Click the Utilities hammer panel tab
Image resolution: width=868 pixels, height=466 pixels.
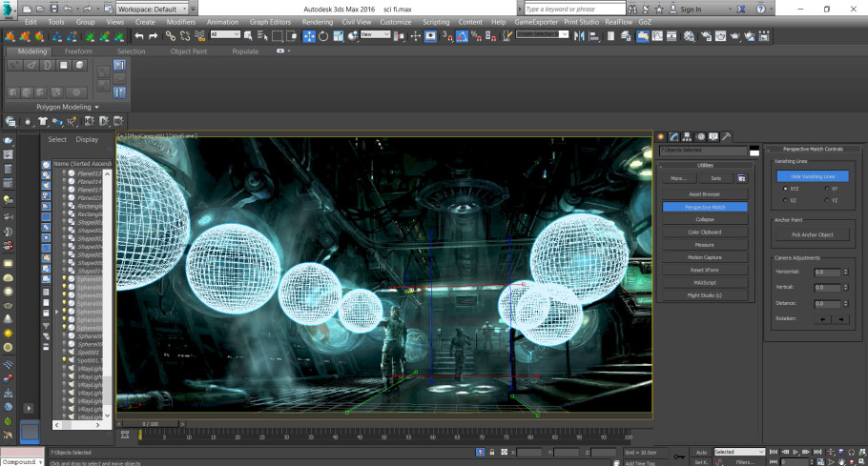pyautogui.click(x=726, y=136)
